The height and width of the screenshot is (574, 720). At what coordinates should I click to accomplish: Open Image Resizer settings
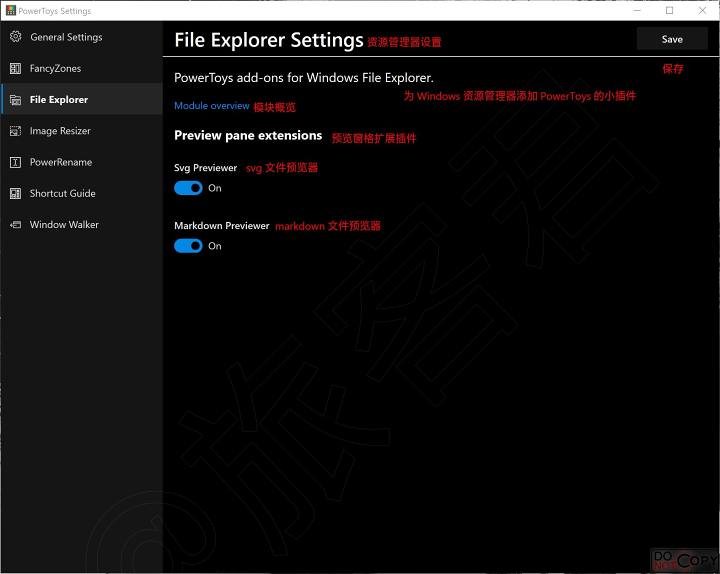[x=82, y=131]
